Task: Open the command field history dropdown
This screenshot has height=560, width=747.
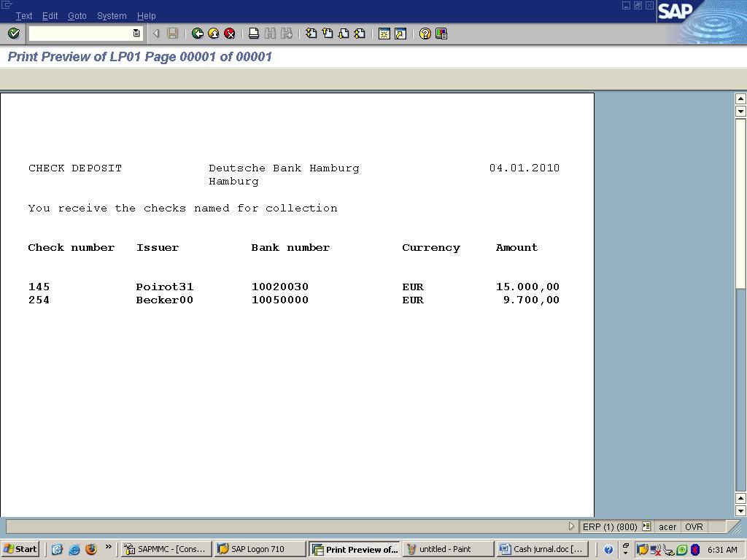Action: coord(136,34)
